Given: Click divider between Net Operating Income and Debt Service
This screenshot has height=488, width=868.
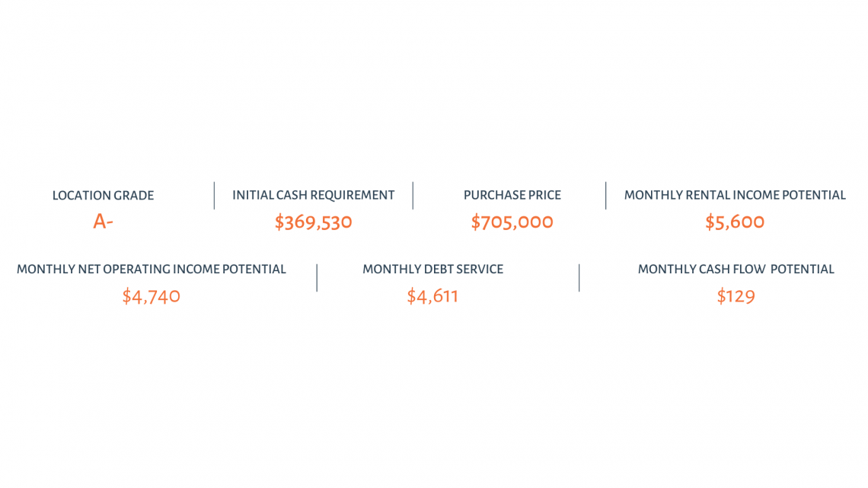Looking at the screenshot, I should 318,277.
